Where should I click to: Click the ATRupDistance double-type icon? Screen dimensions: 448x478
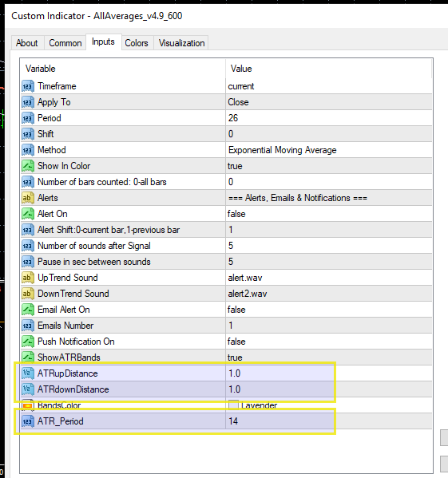[28, 373]
